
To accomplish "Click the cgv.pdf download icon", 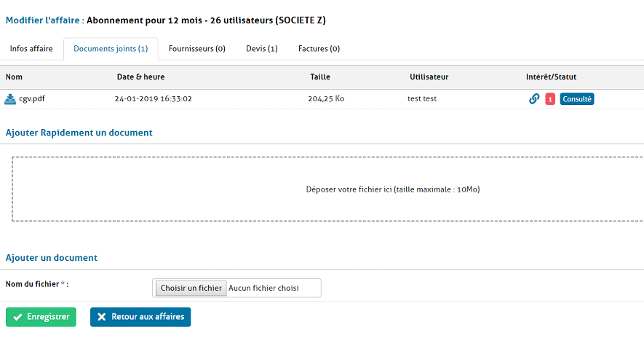I will tap(10, 99).
